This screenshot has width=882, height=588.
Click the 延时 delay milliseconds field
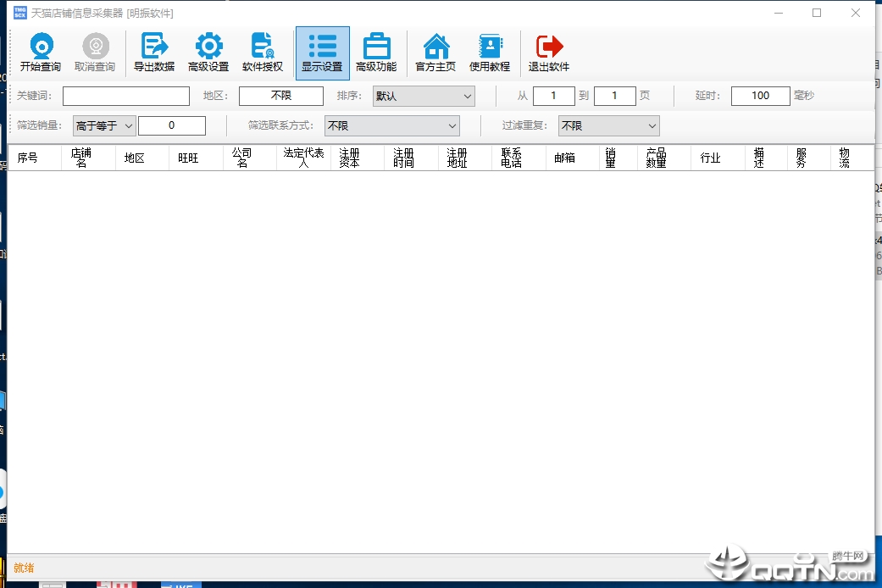760,97
